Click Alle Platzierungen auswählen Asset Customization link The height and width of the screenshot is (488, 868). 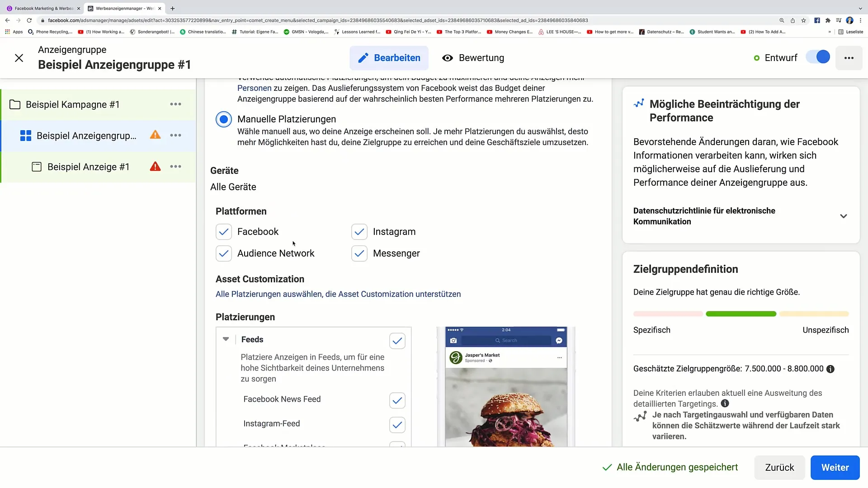338,294
